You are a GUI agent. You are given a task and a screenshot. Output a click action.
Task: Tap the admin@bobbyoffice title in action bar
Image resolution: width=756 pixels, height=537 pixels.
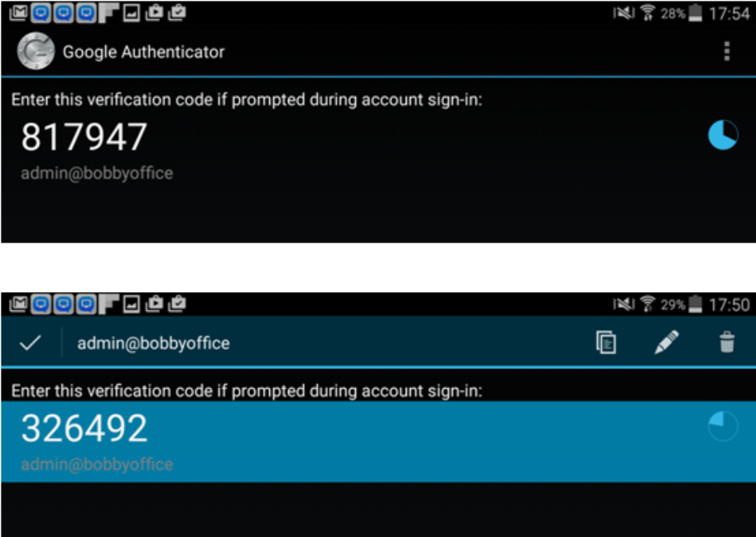point(153,343)
